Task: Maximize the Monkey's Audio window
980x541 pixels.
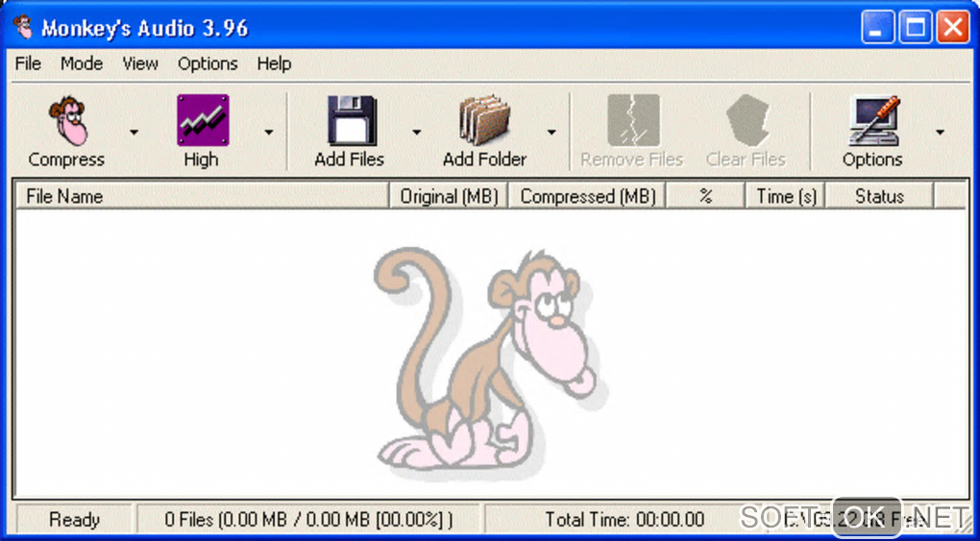Action: click(x=916, y=28)
